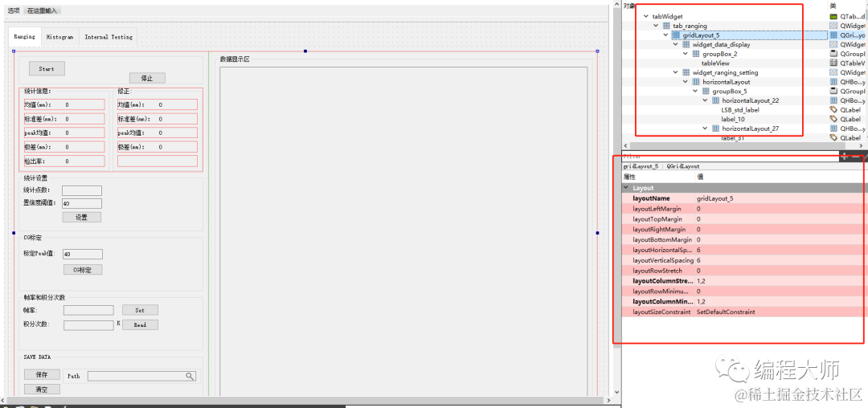Viewport: 868px width, 408px height.
Task: Click the QGroupBox icon in groupBox_2 row
Action: point(833,54)
